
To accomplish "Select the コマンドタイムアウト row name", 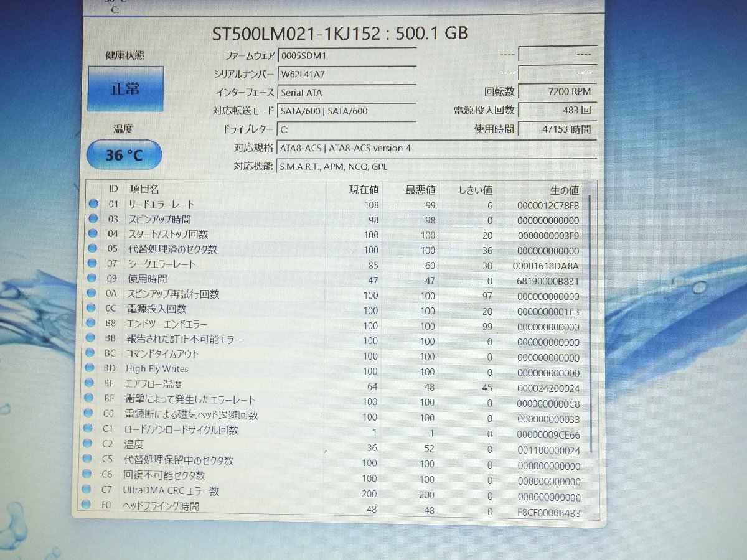I will pyautogui.click(x=162, y=354).
